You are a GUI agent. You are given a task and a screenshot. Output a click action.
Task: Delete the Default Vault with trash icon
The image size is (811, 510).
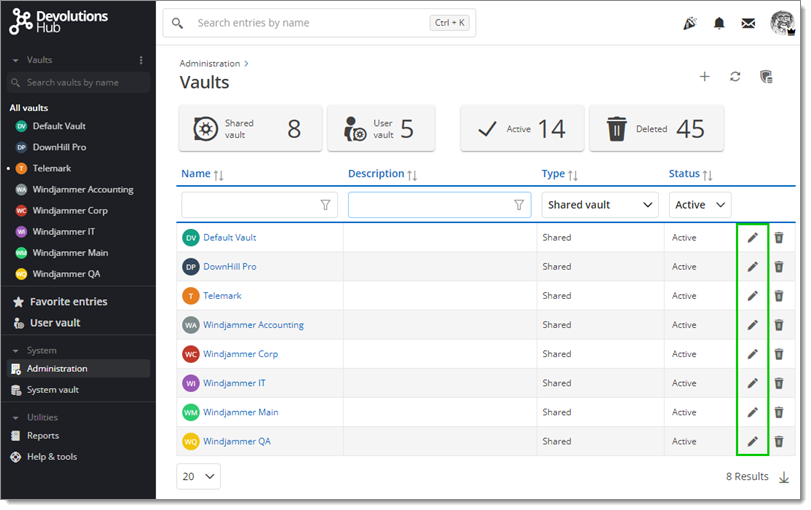[778, 237]
